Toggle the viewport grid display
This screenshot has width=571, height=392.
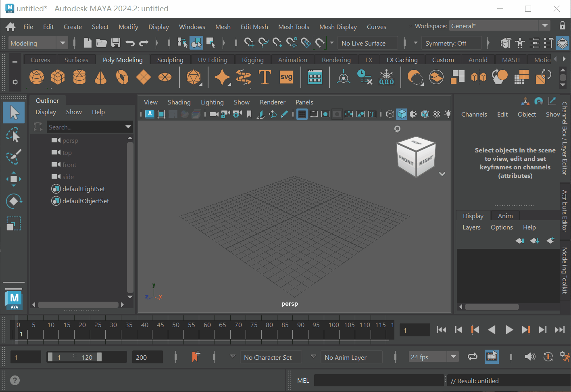point(302,114)
